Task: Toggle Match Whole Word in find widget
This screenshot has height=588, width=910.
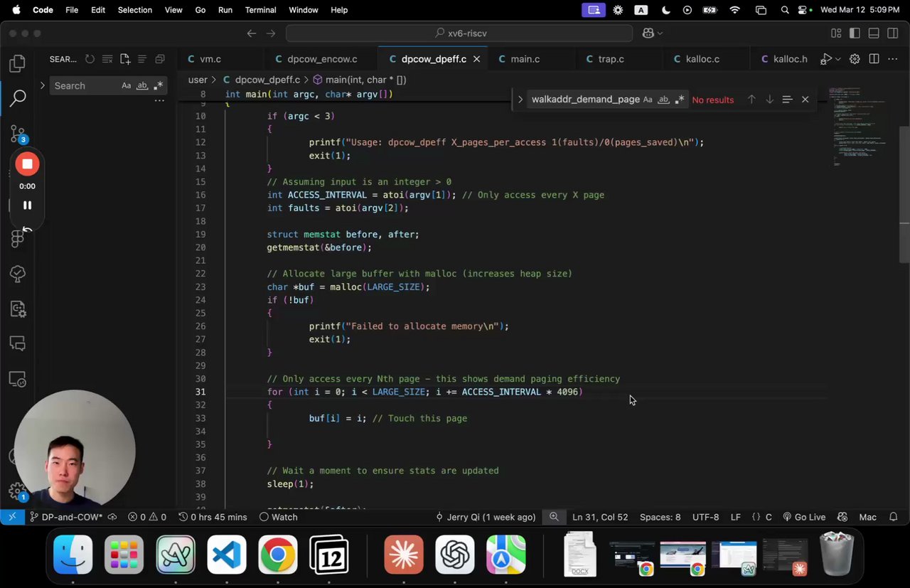Action: (663, 100)
